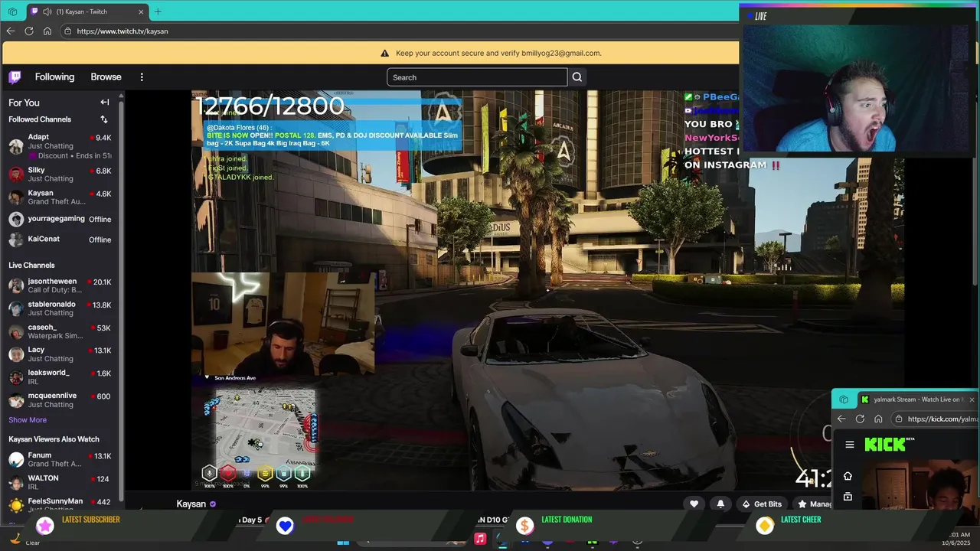
Task: Open the offline KaiCenat channel
Action: pos(60,240)
